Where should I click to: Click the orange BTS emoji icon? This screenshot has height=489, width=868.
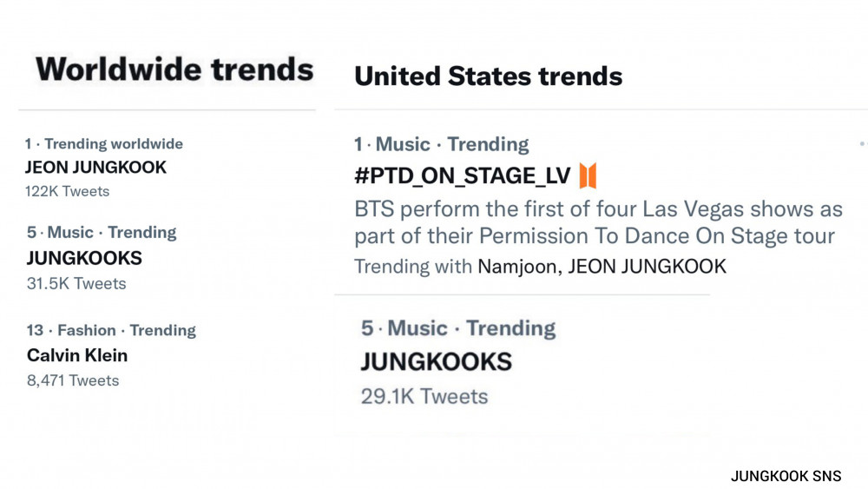588,175
